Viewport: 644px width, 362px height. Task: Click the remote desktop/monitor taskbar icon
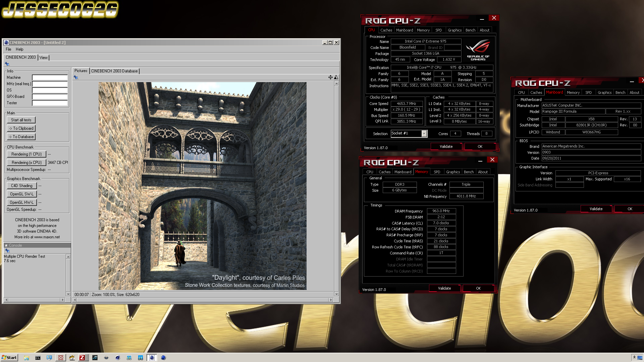pyautogui.click(x=49, y=358)
